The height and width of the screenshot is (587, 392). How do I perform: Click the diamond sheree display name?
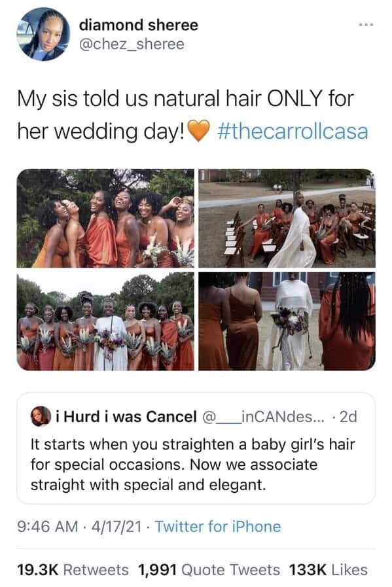[x=139, y=25]
